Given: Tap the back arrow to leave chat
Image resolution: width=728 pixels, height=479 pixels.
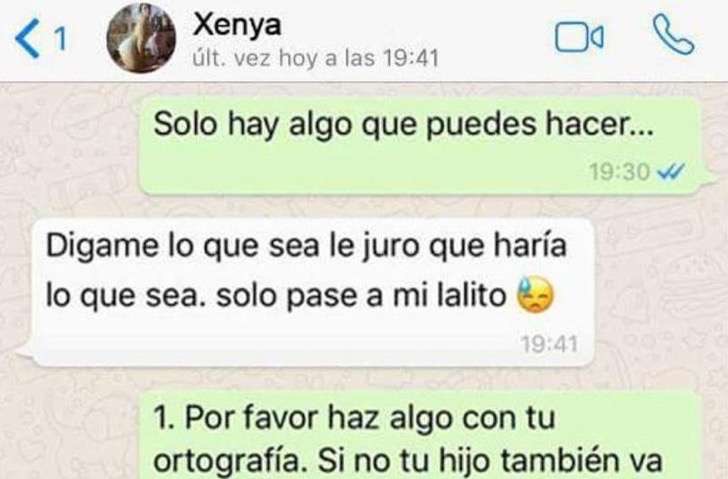Looking at the screenshot, I should click(x=27, y=40).
